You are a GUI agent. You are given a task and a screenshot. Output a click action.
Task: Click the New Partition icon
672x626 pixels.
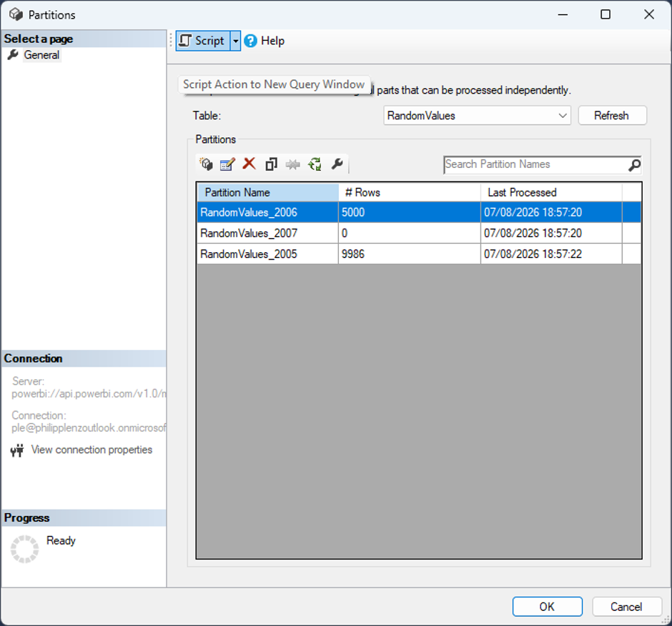point(206,164)
